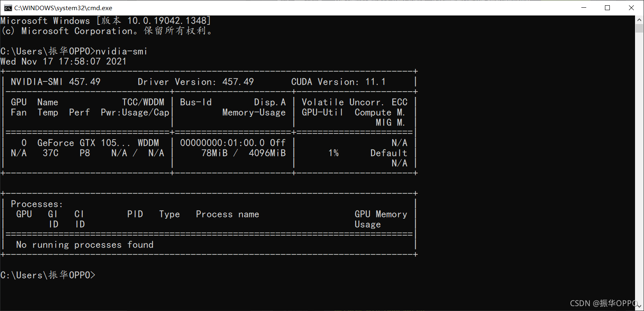The width and height of the screenshot is (644, 311).
Task: Click the window title text C:\WINDOWS\system32\cmd.exe
Action: click(63, 8)
